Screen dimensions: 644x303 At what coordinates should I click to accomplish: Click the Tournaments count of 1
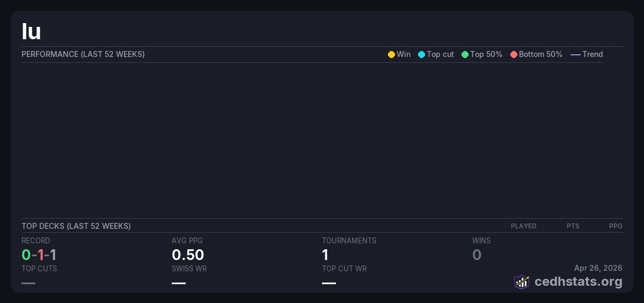tap(325, 255)
